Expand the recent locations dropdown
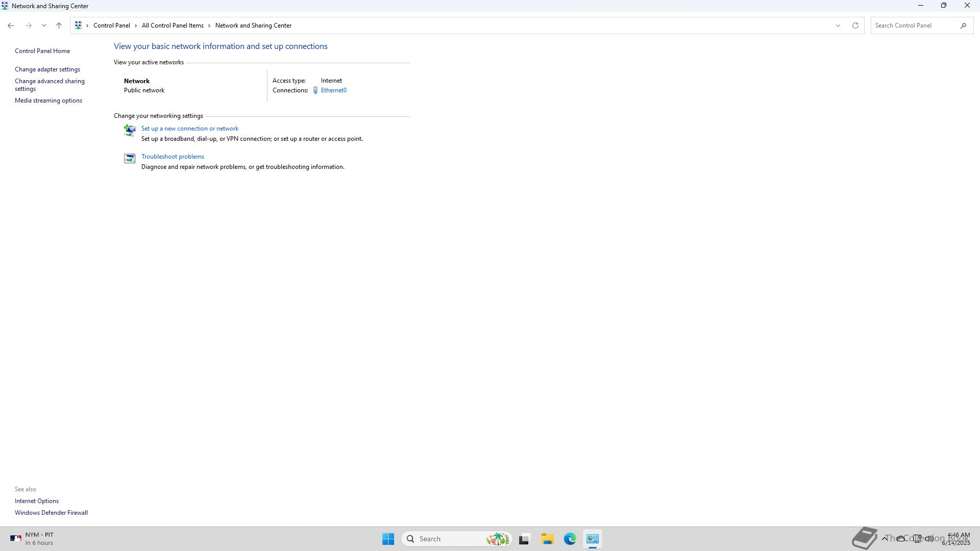This screenshot has width=980, height=551. click(x=44, y=26)
